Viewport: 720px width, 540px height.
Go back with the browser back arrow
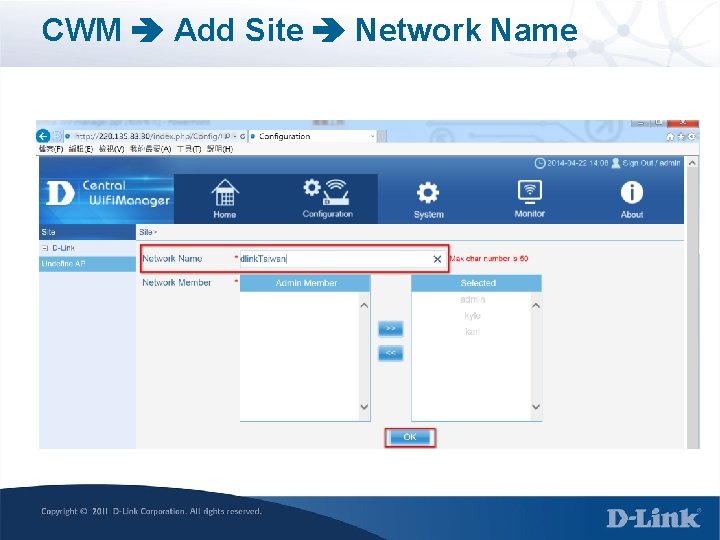tap(43, 136)
